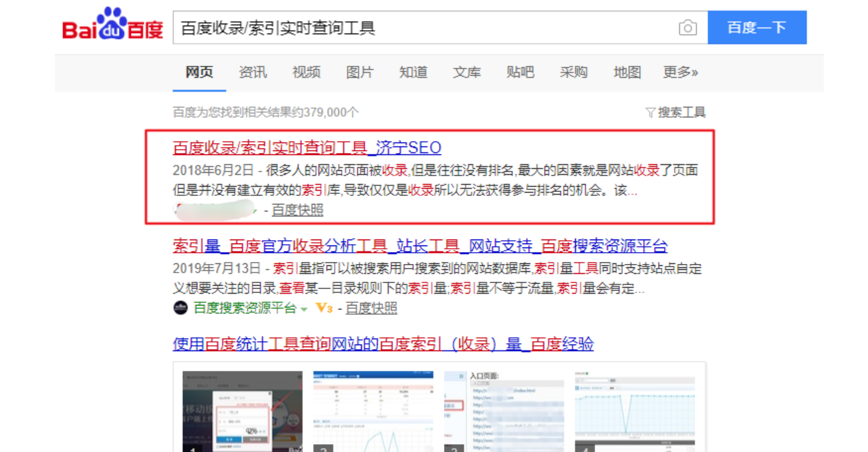Go to the 文库 tab
This screenshot has width=868, height=452.
(467, 73)
